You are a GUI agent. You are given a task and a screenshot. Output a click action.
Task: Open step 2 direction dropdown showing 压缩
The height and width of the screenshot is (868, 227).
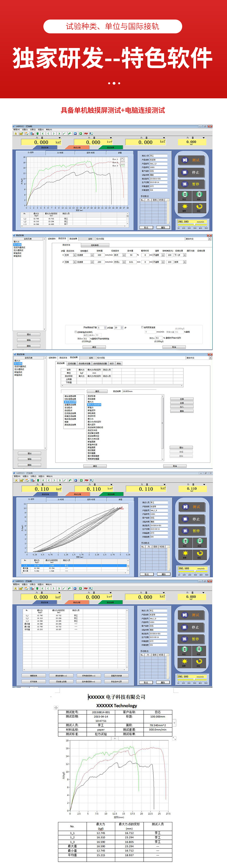75,262
